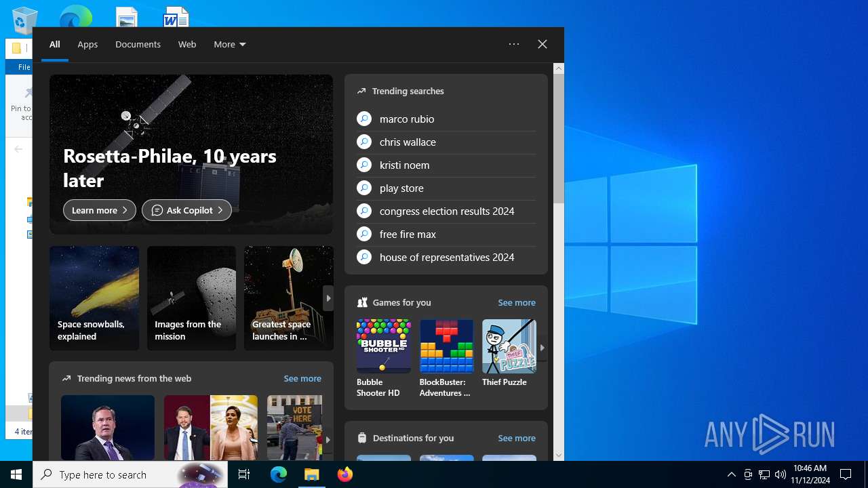
Task: Click the magnifier icon beside play store
Action: (364, 188)
